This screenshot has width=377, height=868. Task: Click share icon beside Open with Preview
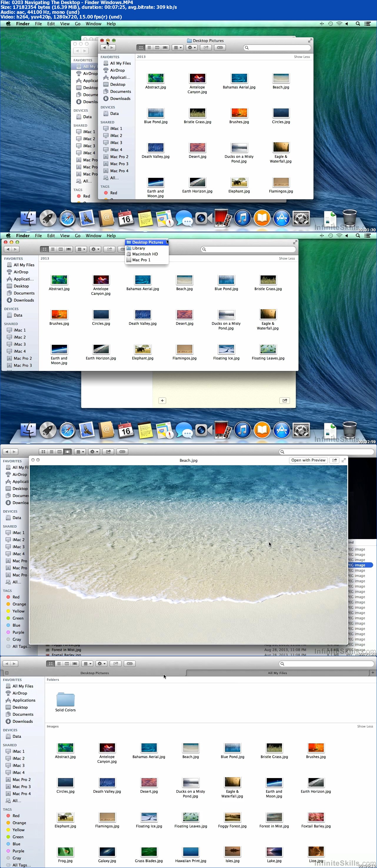tap(334, 460)
